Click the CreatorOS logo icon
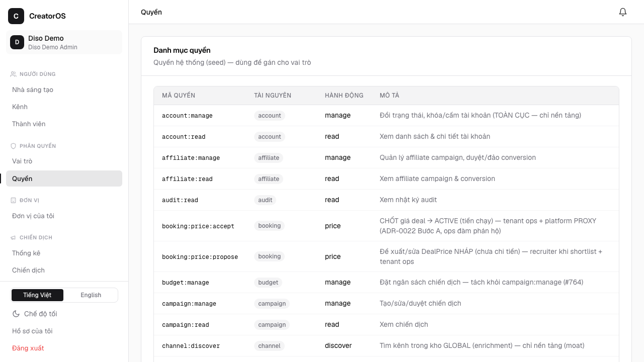This screenshot has height=362, width=644. [x=16, y=16]
